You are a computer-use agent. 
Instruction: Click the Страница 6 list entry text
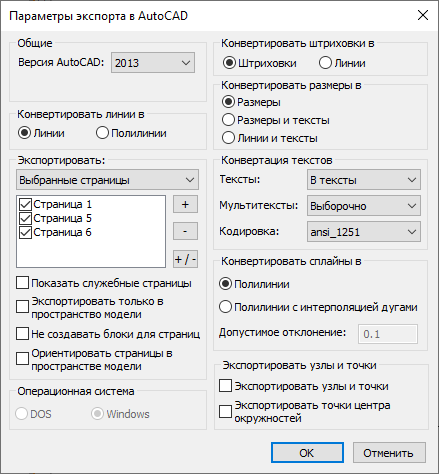coord(62,233)
